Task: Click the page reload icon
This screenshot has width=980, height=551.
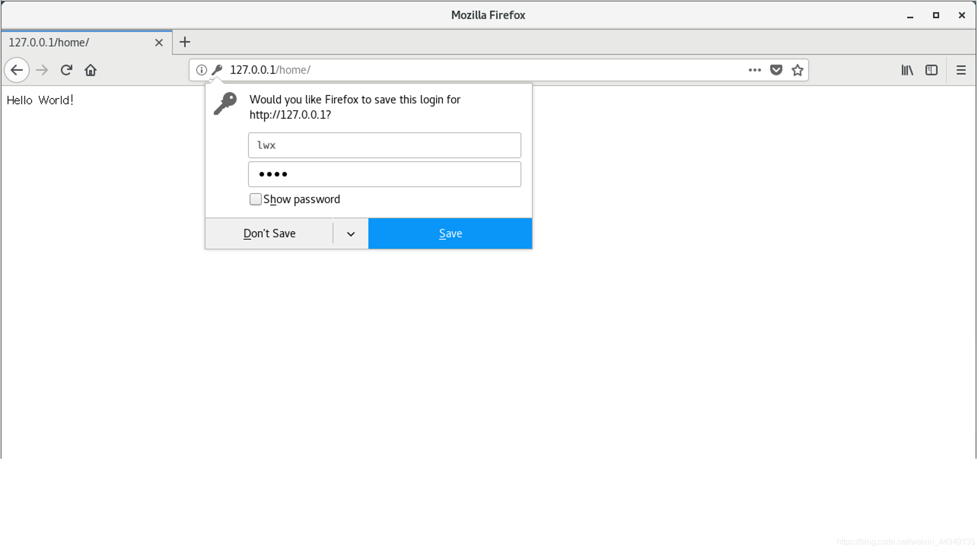Action: click(65, 70)
